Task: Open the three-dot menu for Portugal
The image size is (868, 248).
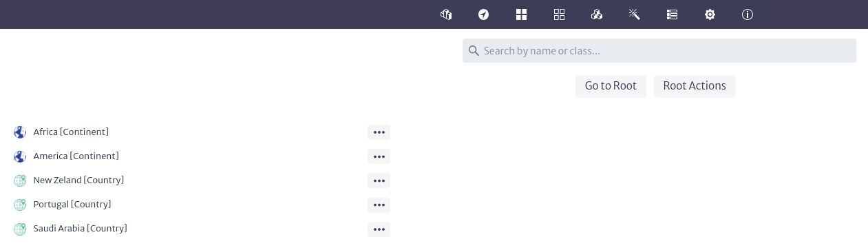Action: click(379, 205)
